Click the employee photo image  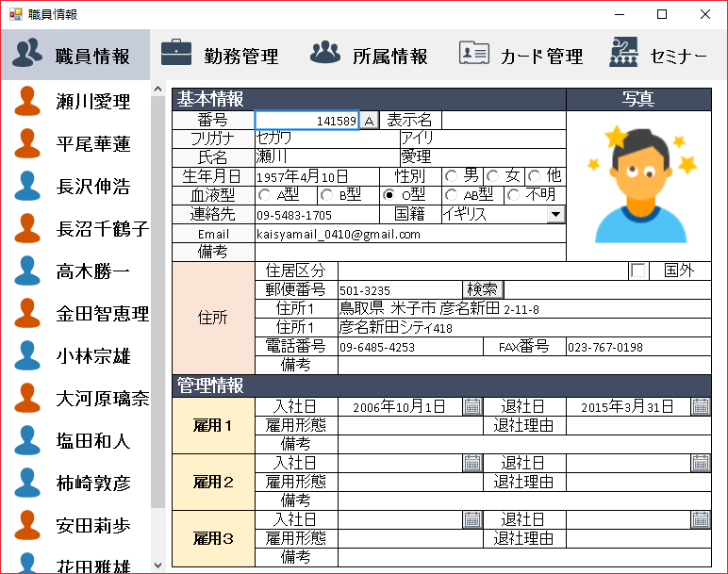point(638,185)
